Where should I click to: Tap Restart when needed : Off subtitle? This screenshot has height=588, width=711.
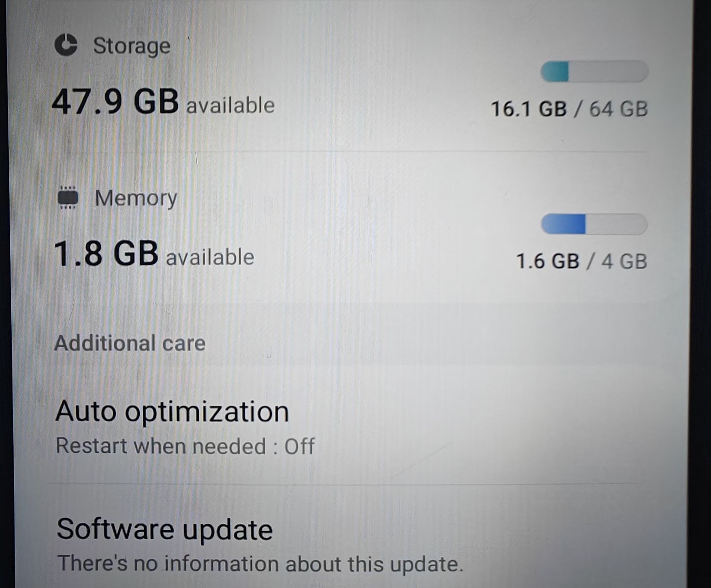[x=185, y=446]
